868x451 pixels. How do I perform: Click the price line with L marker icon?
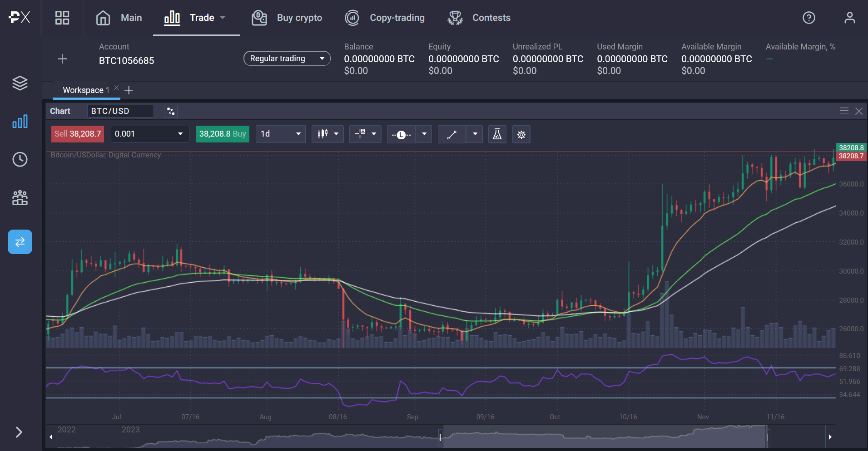(401, 134)
